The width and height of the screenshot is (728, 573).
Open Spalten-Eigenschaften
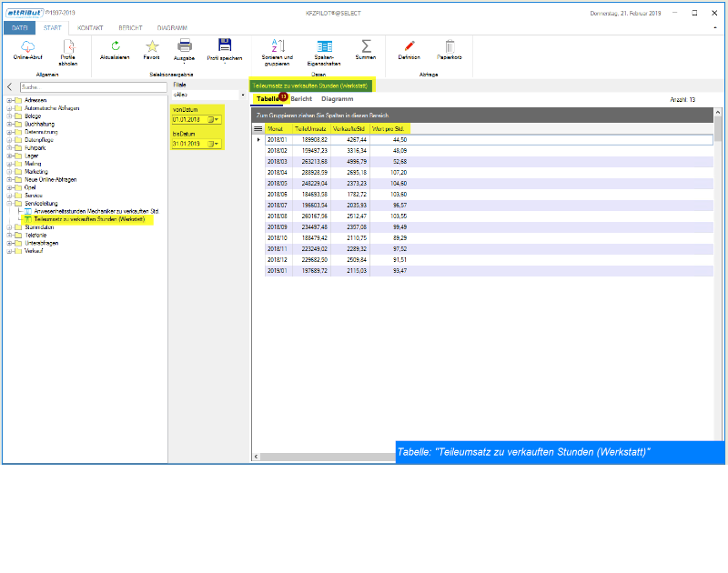[324, 45]
